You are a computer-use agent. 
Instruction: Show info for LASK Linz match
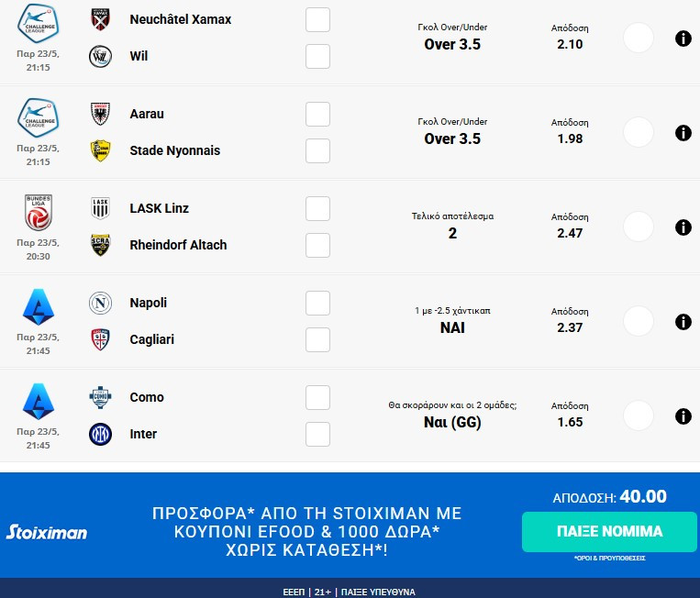click(683, 227)
